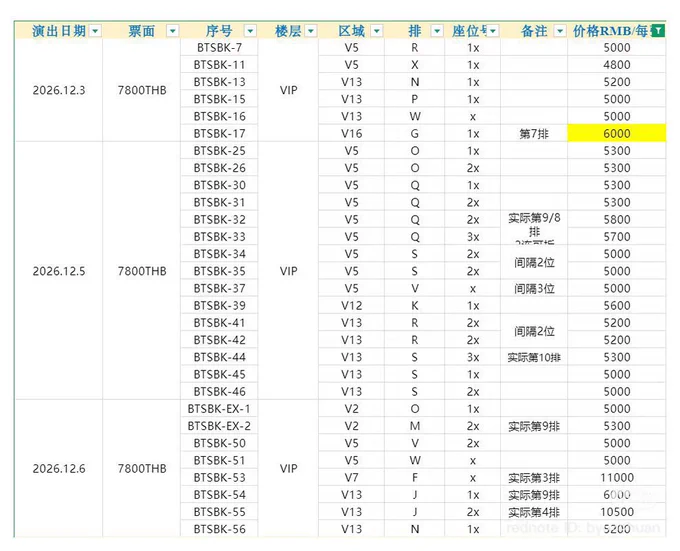Select cell BTSBK-55
This screenshot has height=551, width=680.
pyautogui.click(x=219, y=512)
